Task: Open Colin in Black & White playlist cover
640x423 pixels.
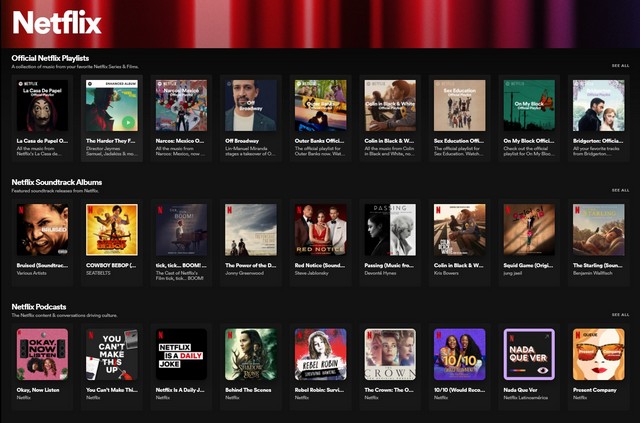Action: click(390, 105)
